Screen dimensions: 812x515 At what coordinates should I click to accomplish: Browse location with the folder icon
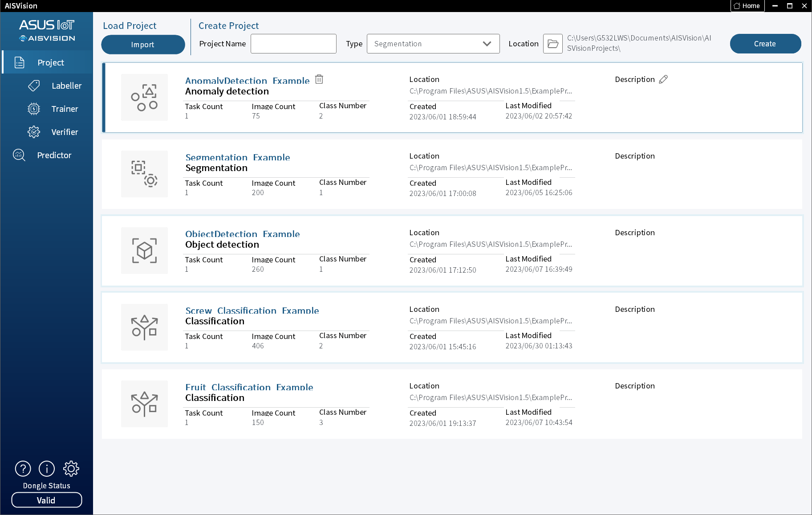[553, 44]
